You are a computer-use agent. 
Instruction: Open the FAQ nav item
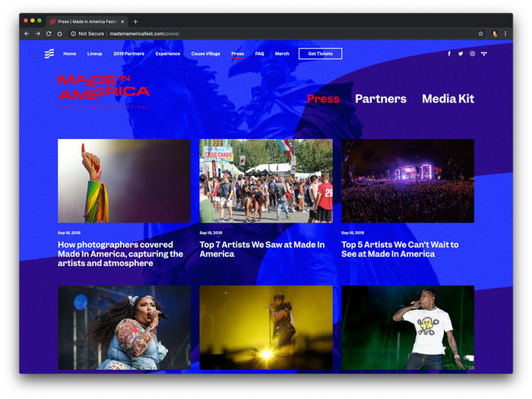click(x=260, y=54)
